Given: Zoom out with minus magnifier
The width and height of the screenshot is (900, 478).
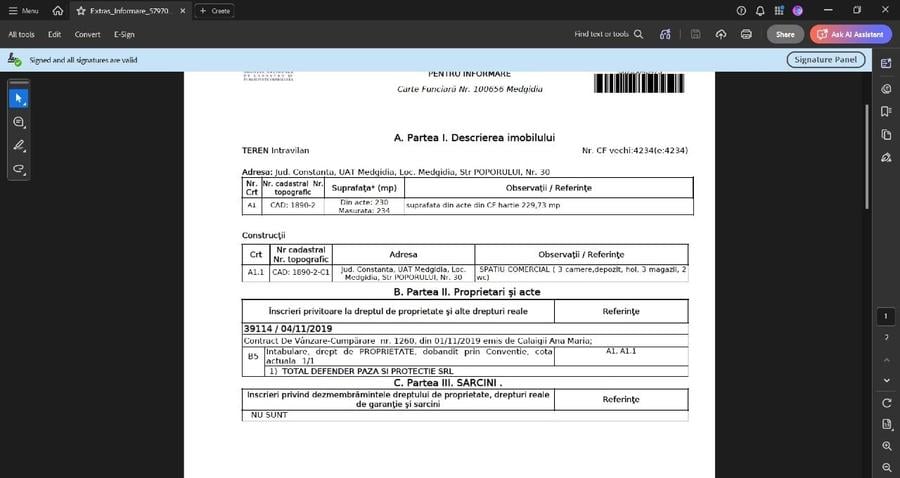Looking at the screenshot, I should tap(886, 467).
